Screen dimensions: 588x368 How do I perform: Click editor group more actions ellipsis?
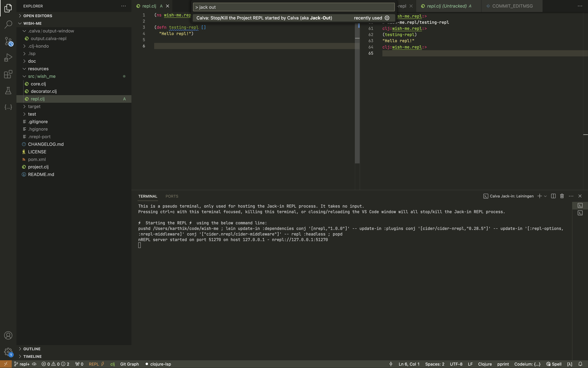click(x=580, y=6)
